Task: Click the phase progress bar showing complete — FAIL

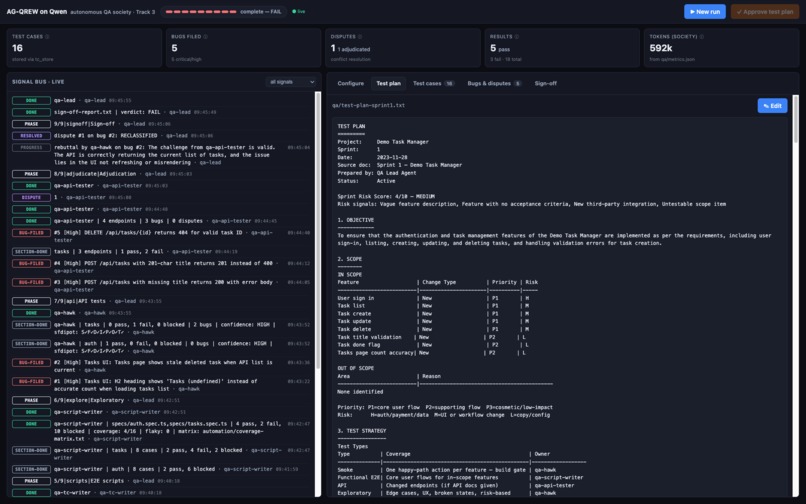Action: tap(223, 11)
